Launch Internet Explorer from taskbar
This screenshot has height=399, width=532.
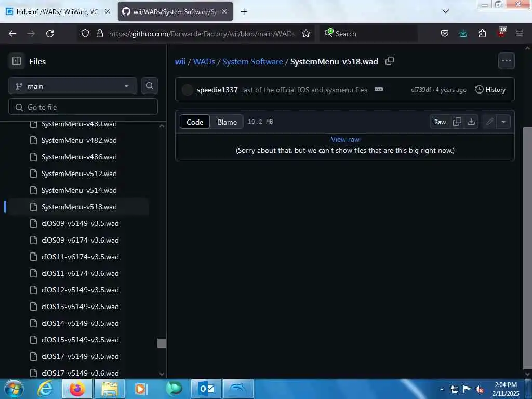click(x=45, y=389)
